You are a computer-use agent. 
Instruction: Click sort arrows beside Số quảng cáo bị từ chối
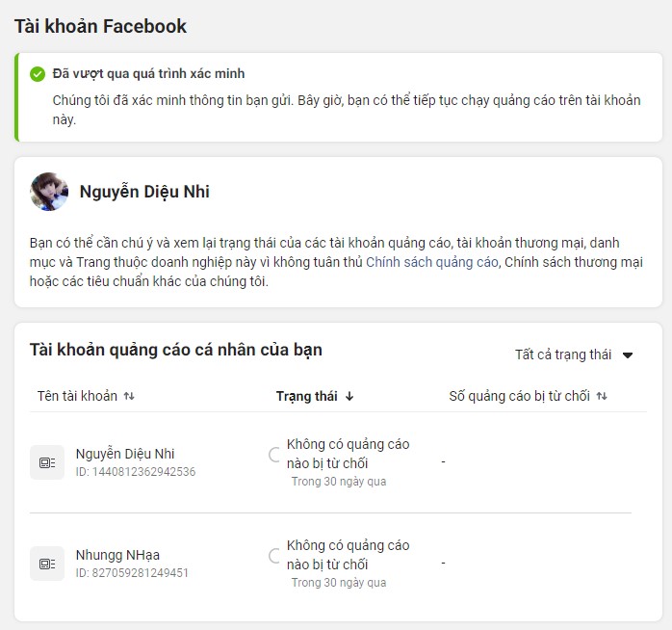pyautogui.click(x=602, y=396)
